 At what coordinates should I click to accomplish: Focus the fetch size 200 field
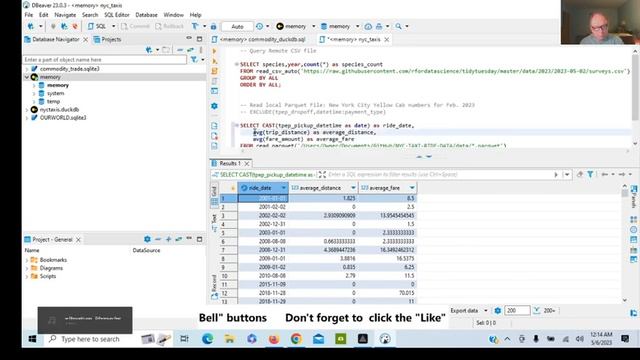[517, 311]
